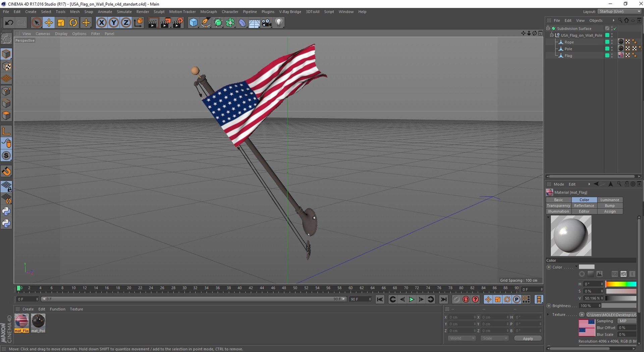Viewport: 644px width, 352px height.
Task: Open the Layout Startup dropdown
Action: tap(620, 11)
